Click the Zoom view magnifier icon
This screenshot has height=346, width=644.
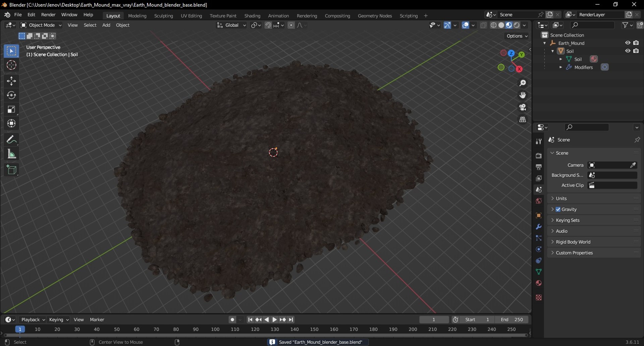[x=523, y=83]
